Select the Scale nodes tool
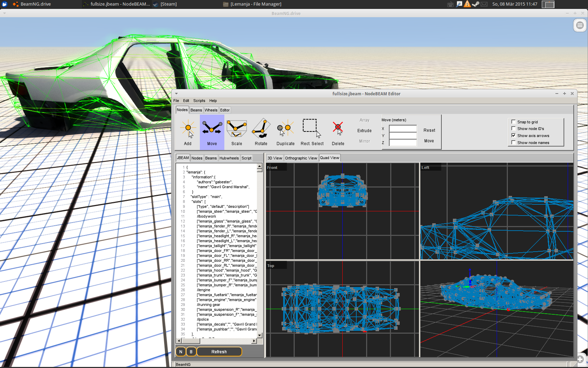Viewport: 588px width, 368px height. 237,132
